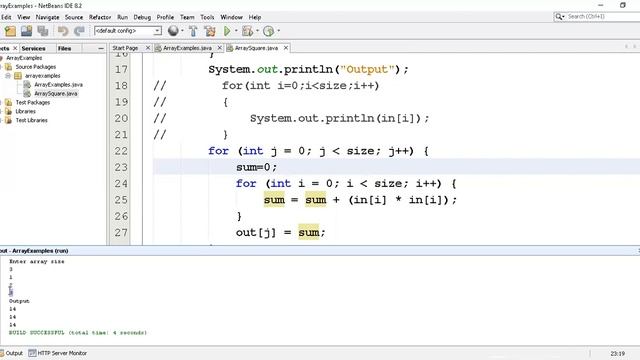Open the Help menu
640x360 pixels.
point(255,17)
